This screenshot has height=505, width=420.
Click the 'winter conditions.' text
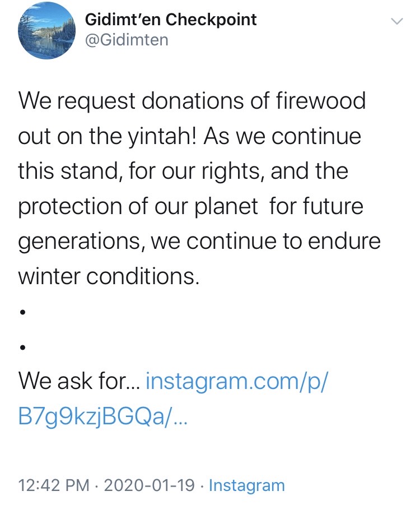pos(109,276)
